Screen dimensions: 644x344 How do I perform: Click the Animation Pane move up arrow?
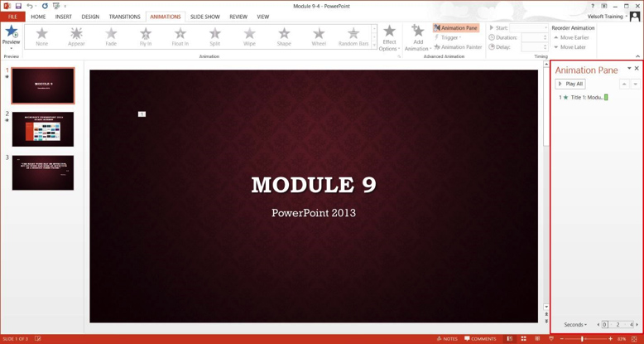pyautogui.click(x=624, y=84)
